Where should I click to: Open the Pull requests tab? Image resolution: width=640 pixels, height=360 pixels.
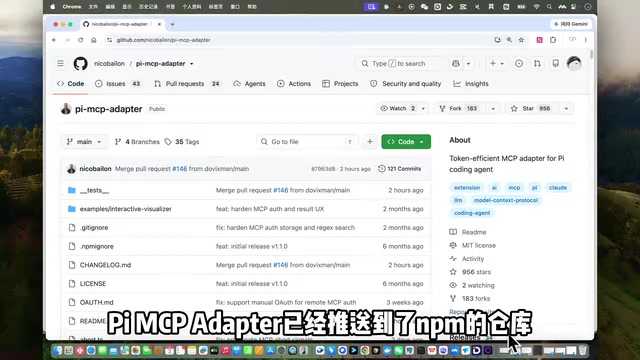187,84
